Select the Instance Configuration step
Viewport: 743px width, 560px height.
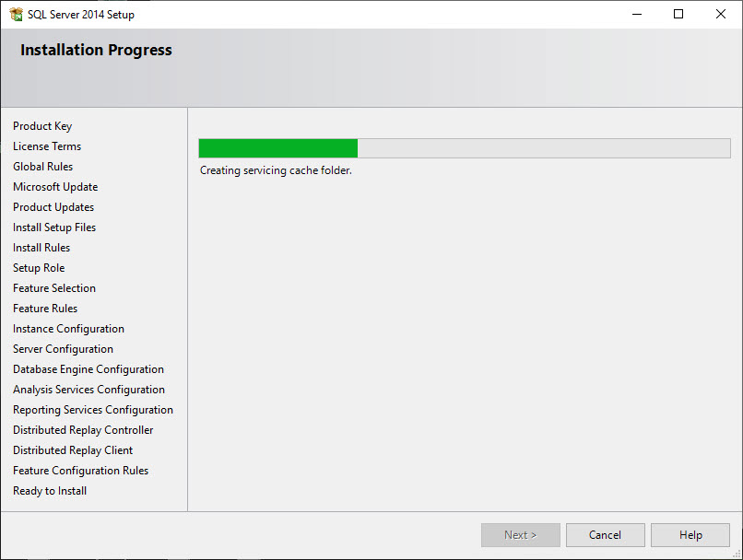[69, 329]
